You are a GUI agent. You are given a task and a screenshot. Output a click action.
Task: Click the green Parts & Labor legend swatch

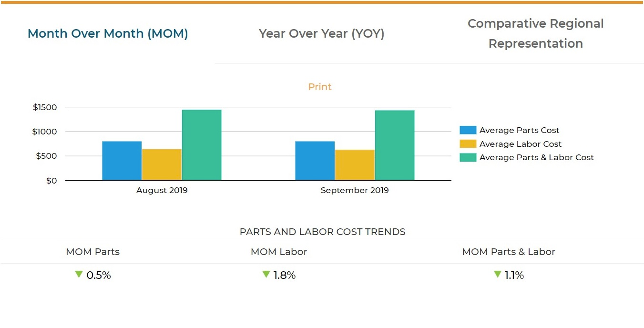pos(468,157)
